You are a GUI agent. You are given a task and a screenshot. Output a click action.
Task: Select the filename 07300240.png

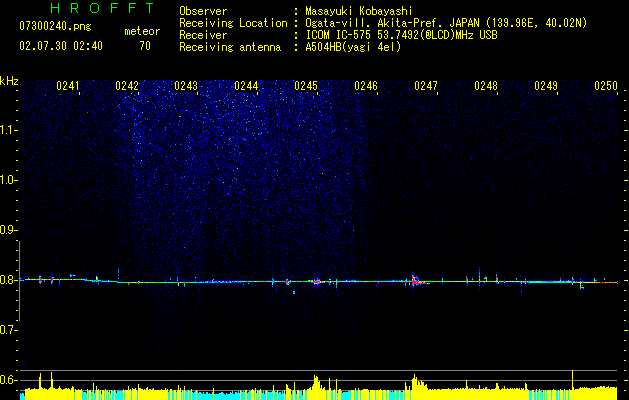tap(55, 26)
